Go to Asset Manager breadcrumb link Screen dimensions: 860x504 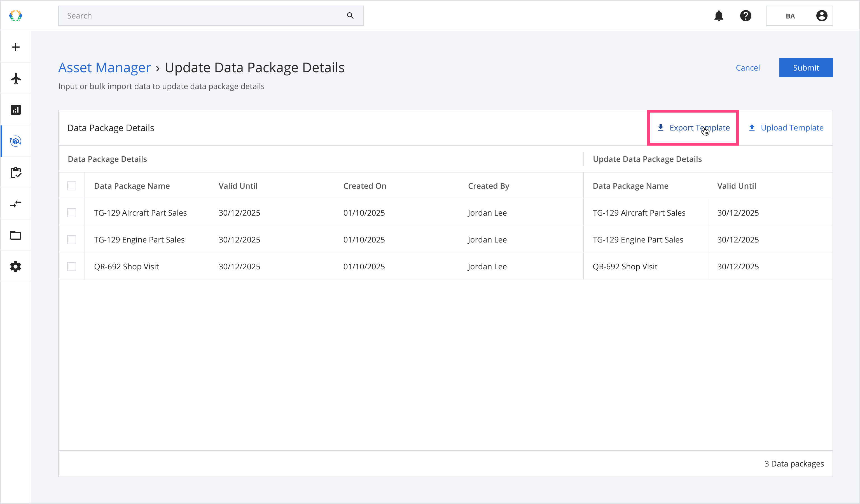104,67
